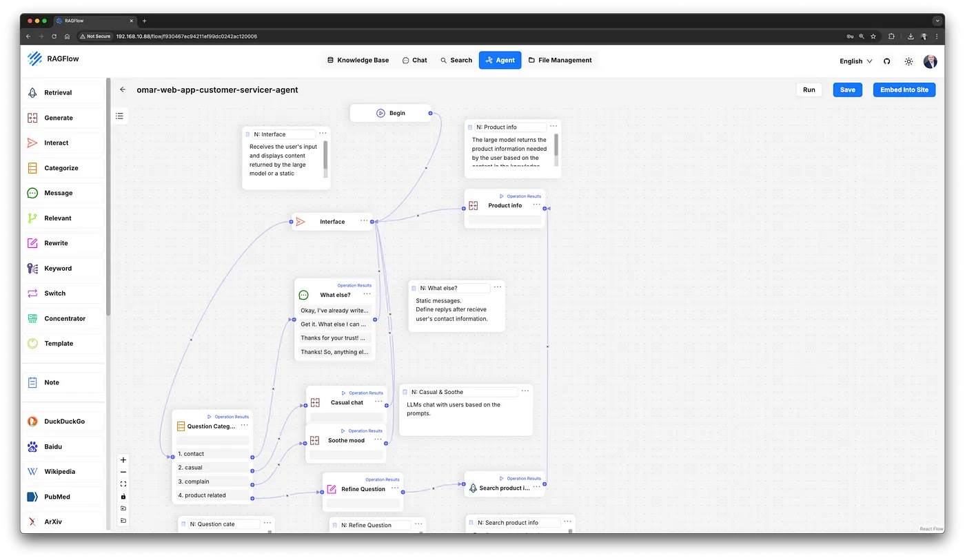Select the Categorize component icon
This screenshot has width=965, height=560.
[32, 168]
